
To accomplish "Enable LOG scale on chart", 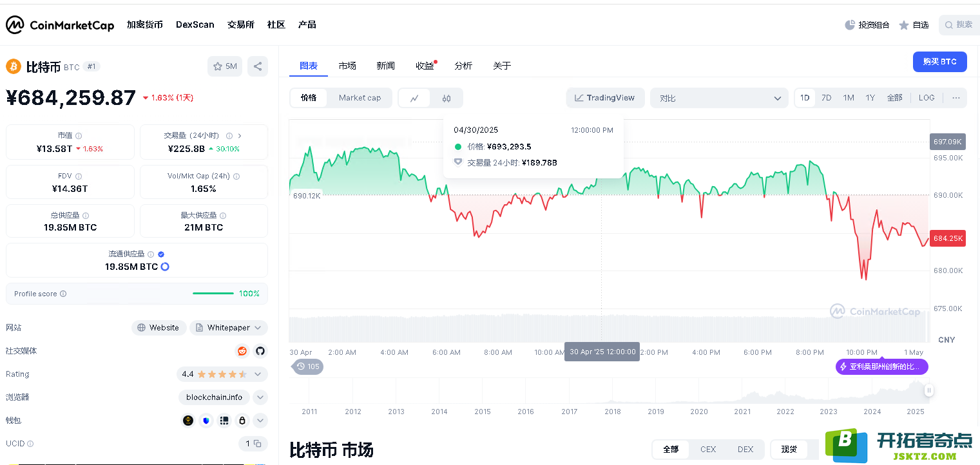I will 927,98.
